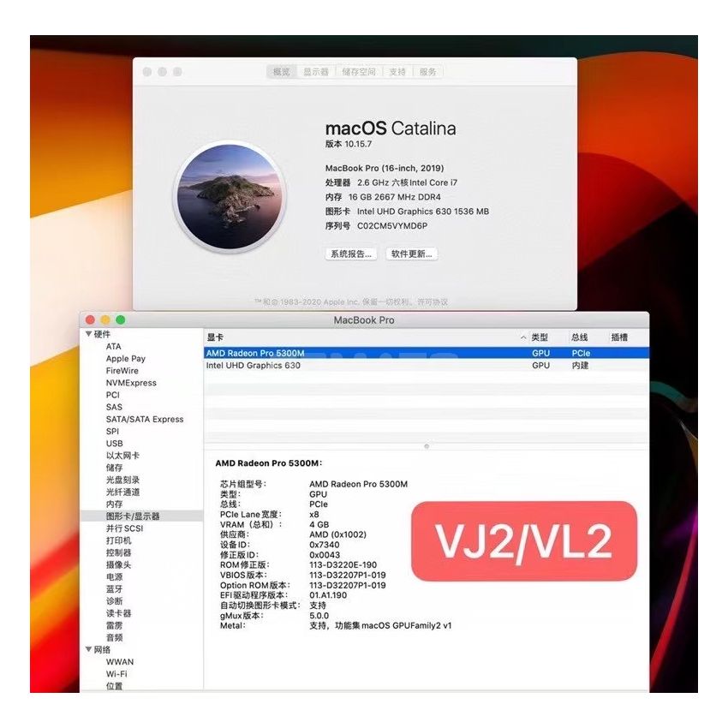Click serial number C02CM5VYMD6P
The width and height of the screenshot is (728, 728).
click(392, 225)
